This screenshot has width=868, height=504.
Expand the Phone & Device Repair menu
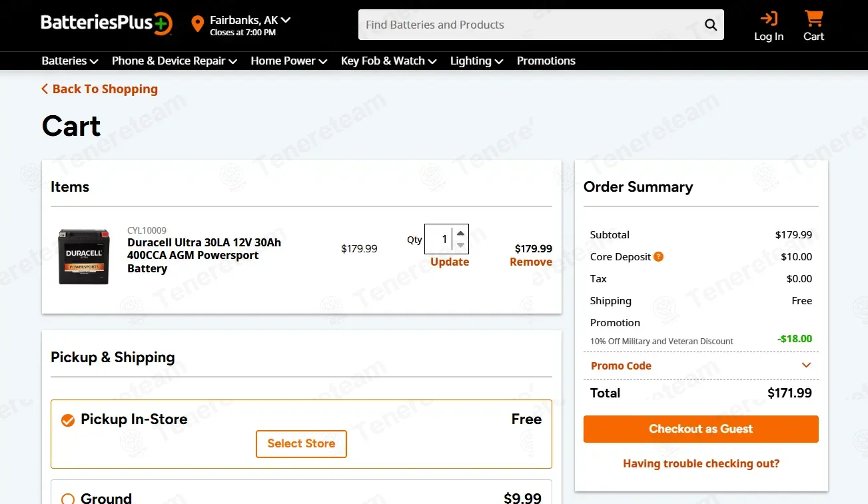175,61
